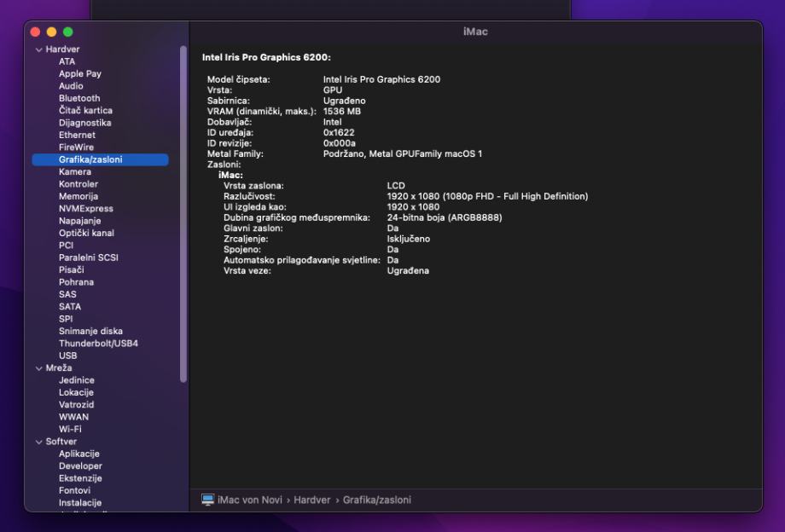Open the Apple Pay entry
The image size is (785, 532).
coord(79,74)
